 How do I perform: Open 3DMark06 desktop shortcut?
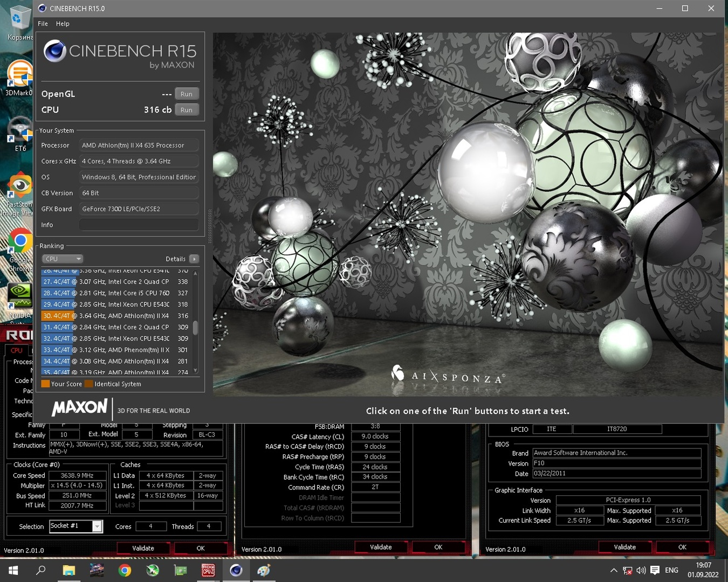19,78
